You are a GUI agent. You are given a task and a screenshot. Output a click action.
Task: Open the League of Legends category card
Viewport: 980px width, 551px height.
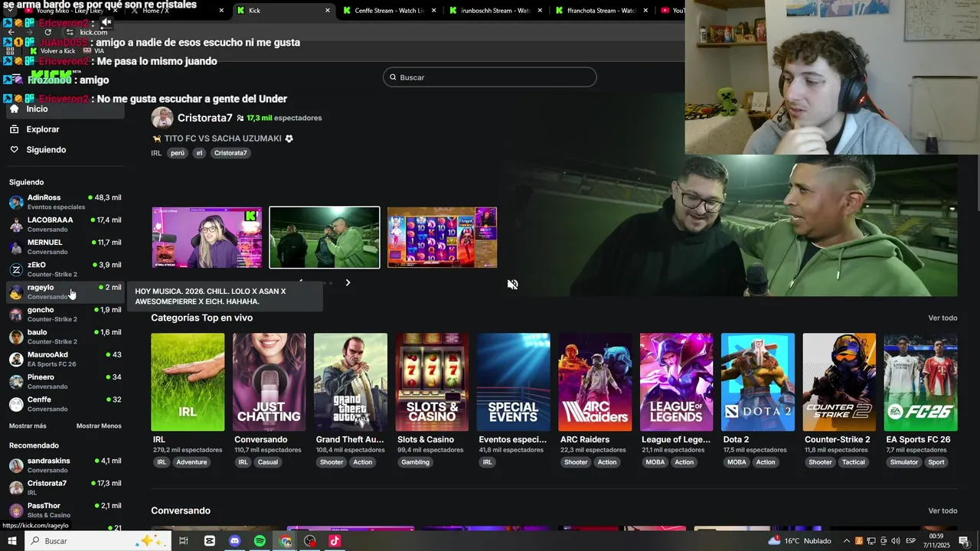676,382
